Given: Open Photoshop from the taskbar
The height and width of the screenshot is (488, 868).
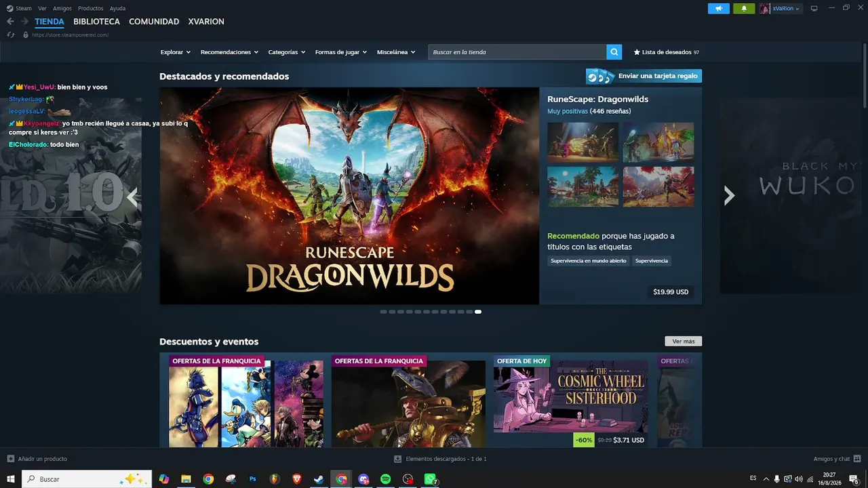Looking at the screenshot, I should pyautogui.click(x=252, y=479).
